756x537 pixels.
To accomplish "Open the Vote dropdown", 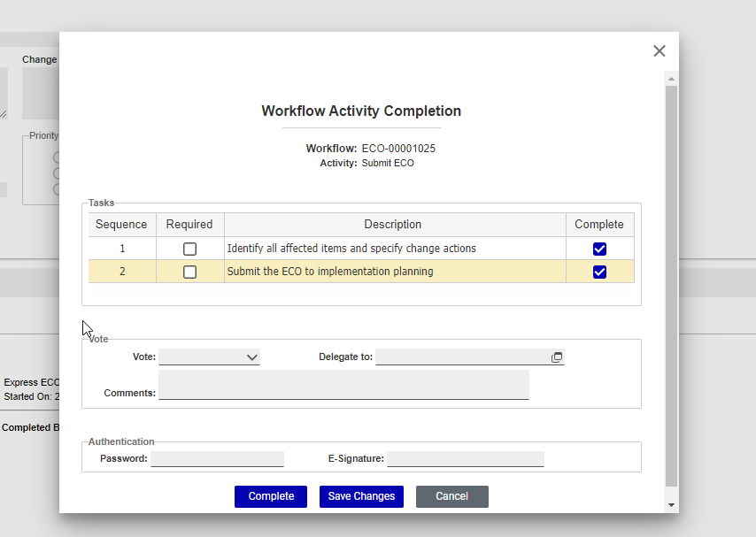I will [209, 357].
